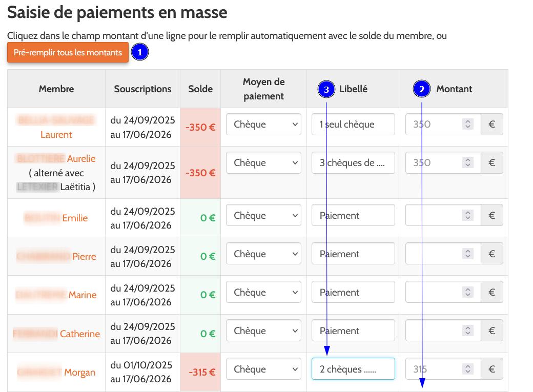Click the stepper arrows in Morgan's amount field

pyautogui.click(x=467, y=369)
